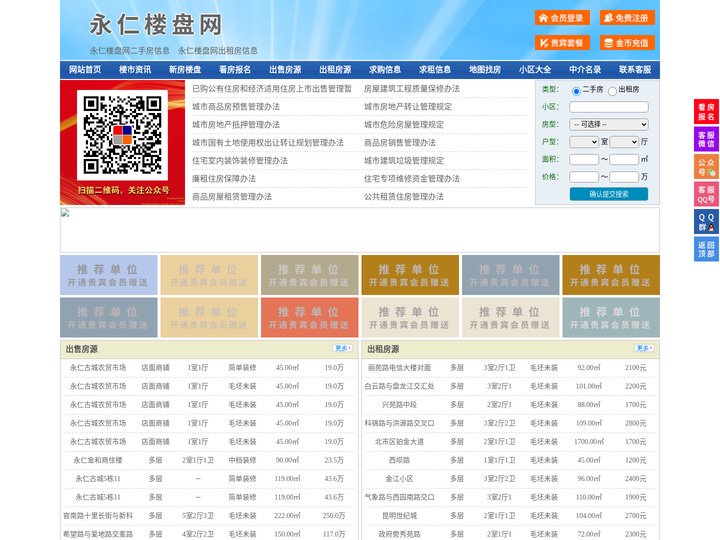Open 兴苑路中段 rental listing
This screenshot has height=540, width=720.
(x=399, y=405)
